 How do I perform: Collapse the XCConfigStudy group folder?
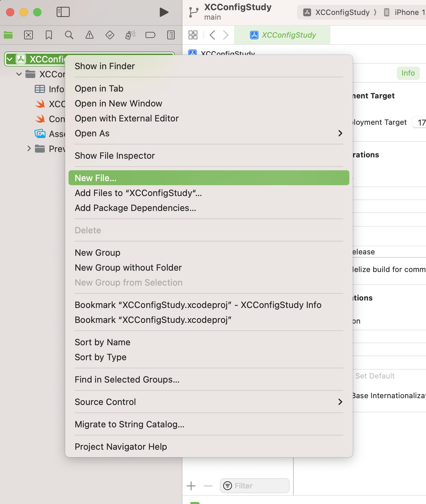(19, 74)
